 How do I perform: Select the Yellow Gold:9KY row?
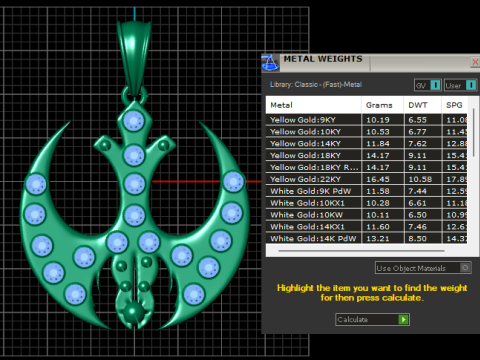366,120
